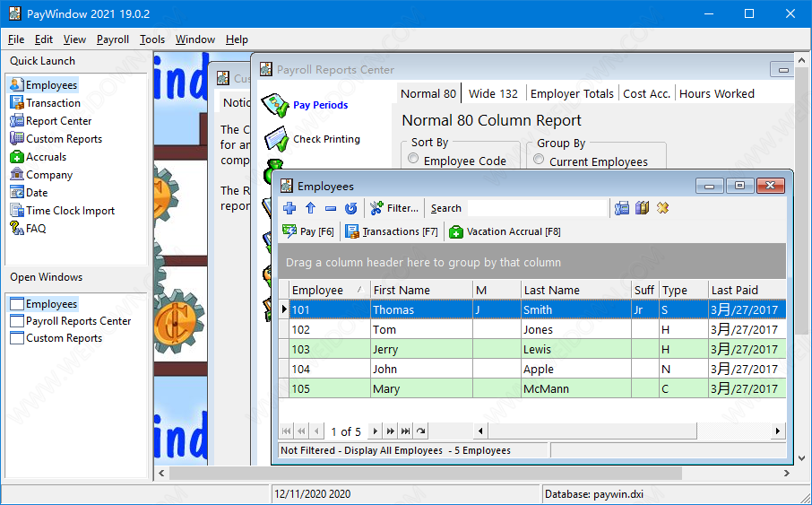Click main workspace horizontal scrollbar thumb

pyautogui.click(x=426, y=473)
